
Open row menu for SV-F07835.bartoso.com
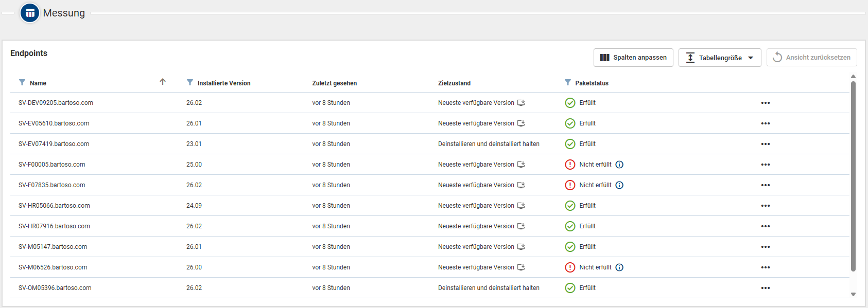coord(766,185)
